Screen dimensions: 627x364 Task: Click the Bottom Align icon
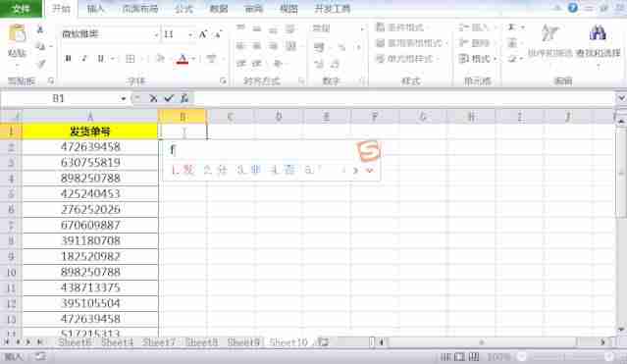coord(273,29)
